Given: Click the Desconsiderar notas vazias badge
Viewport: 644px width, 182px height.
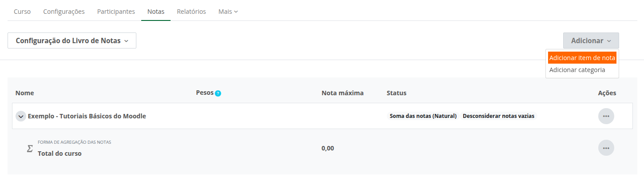Looking at the screenshot, I should pyautogui.click(x=499, y=116).
